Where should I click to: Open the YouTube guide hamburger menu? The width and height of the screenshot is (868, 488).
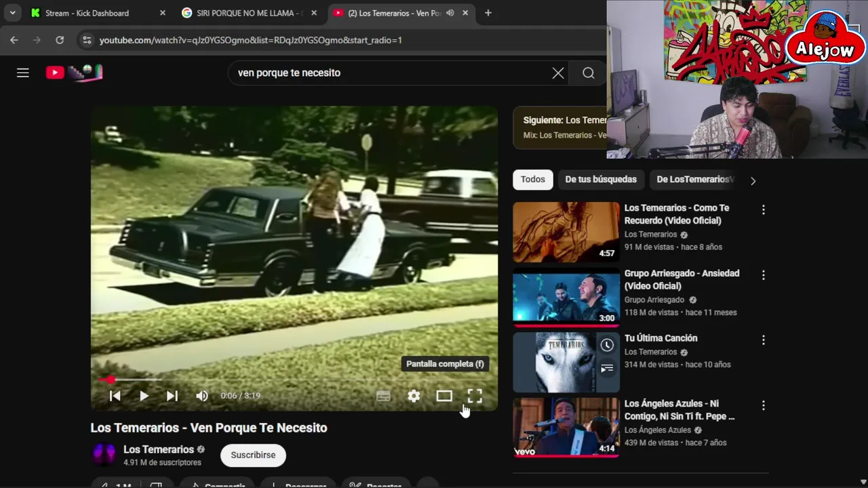tap(23, 73)
